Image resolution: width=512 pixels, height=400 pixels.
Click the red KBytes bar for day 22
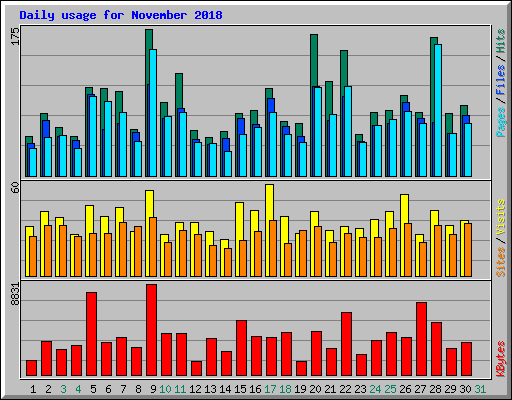click(x=346, y=344)
